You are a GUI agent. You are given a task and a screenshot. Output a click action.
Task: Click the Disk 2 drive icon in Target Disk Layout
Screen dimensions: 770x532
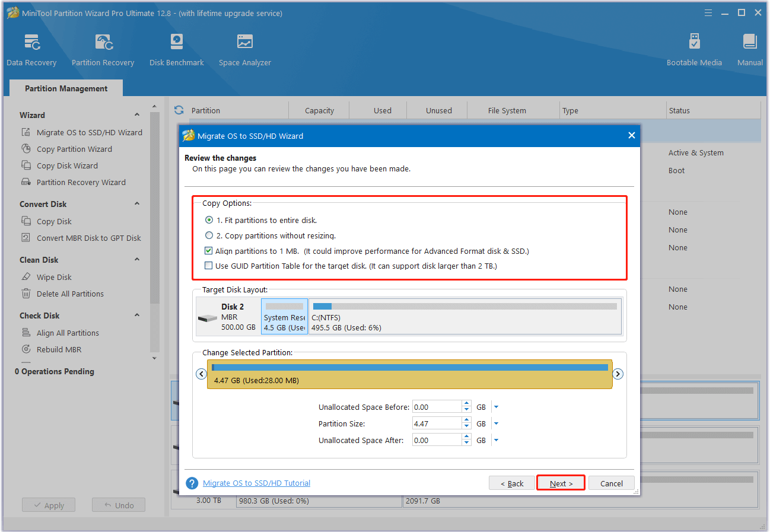(x=207, y=318)
